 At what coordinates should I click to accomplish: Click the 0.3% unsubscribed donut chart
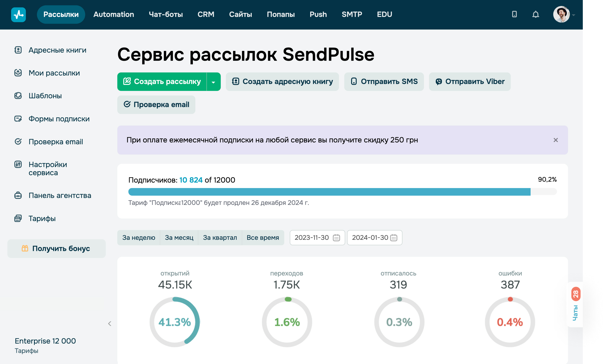(x=399, y=322)
